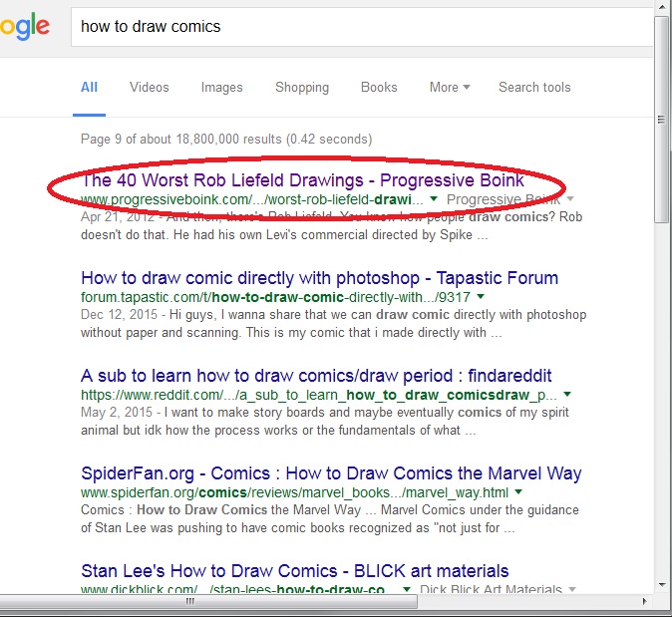Open the Tapastic Forum photoshop comic result
The image size is (672, 617).
pyautogui.click(x=319, y=278)
